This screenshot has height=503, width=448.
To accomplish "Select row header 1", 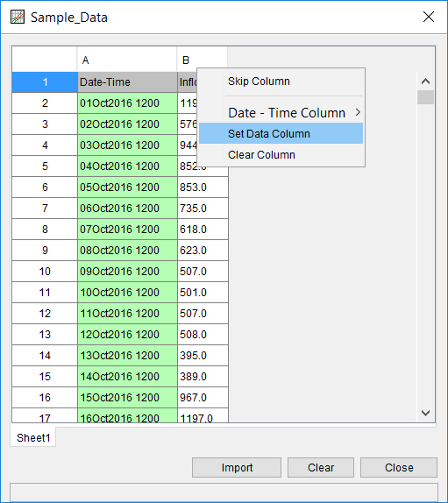I will tap(45, 82).
